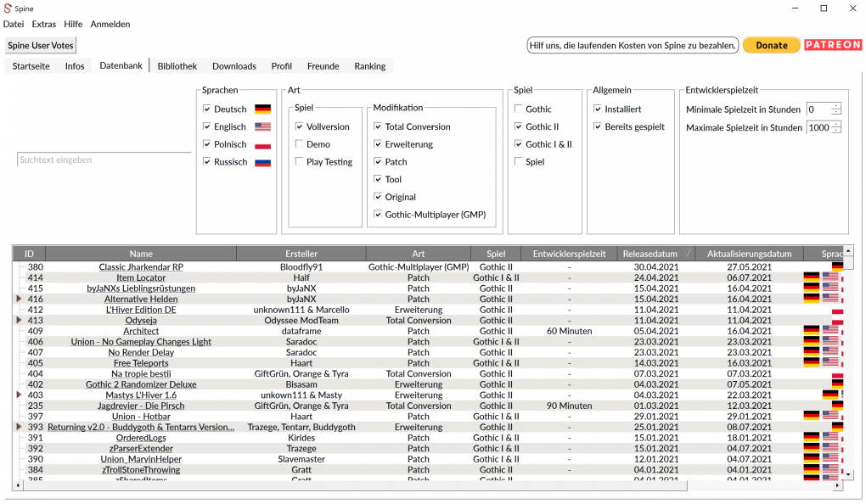The width and height of the screenshot is (866, 504).
Task: Sort by Aktualisierungsdatum column header
Action: pyautogui.click(x=750, y=254)
